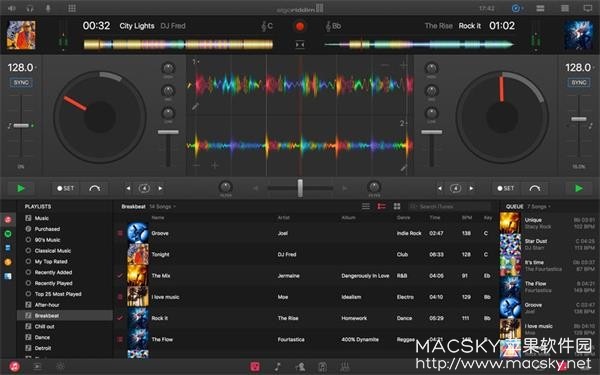Open the left deck BPM 128.0 menu

(x=22, y=68)
